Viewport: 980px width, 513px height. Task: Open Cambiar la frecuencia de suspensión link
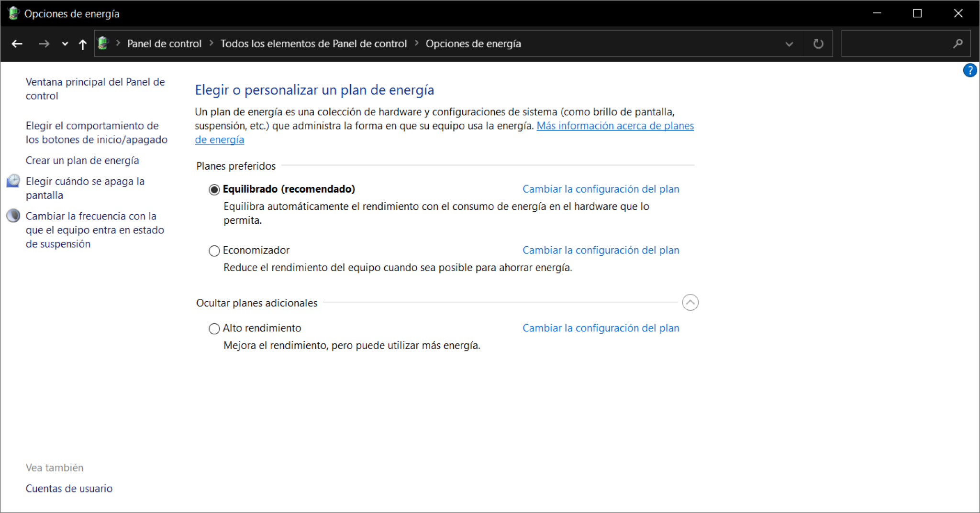95,229
